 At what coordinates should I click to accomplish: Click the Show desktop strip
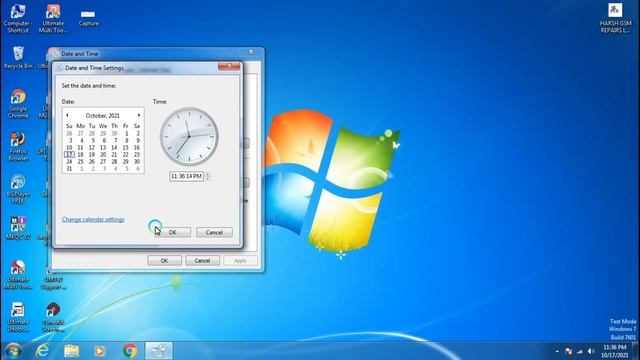click(x=636, y=351)
